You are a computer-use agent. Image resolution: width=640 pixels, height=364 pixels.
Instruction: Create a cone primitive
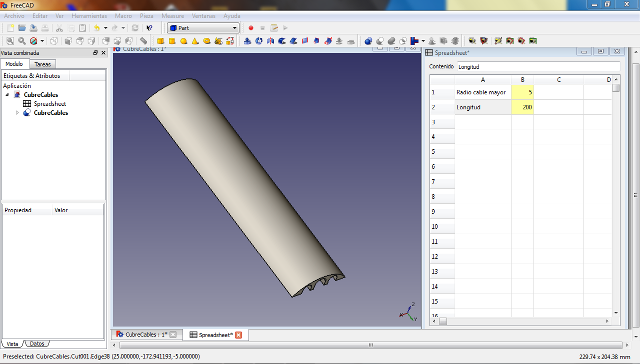tap(195, 41)
